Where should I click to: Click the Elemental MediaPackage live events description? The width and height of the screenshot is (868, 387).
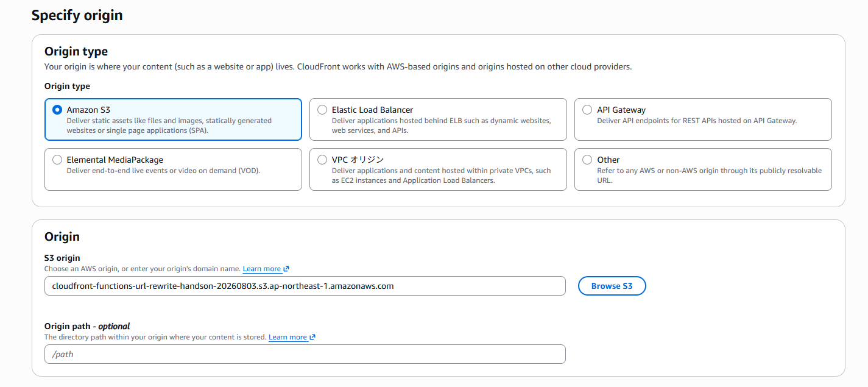point(163,171)
